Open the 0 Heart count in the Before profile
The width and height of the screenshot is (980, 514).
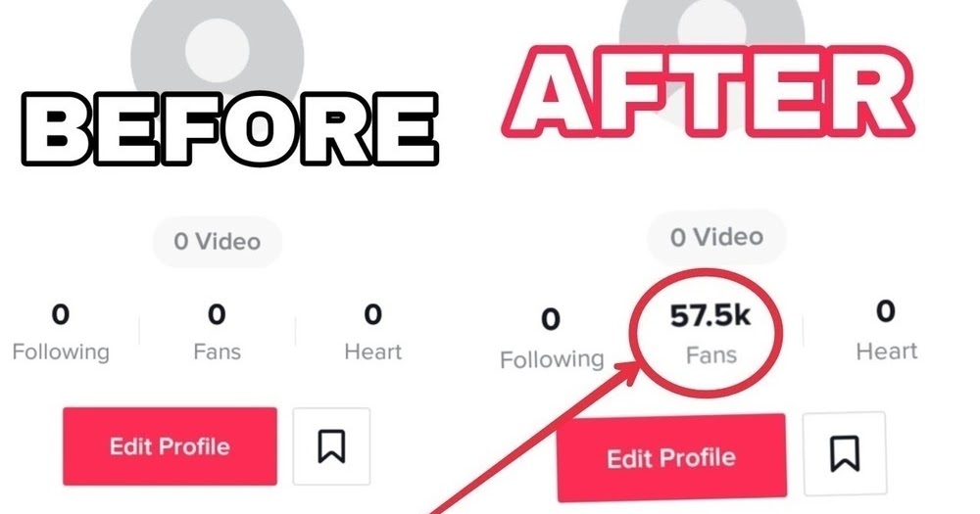373,332
